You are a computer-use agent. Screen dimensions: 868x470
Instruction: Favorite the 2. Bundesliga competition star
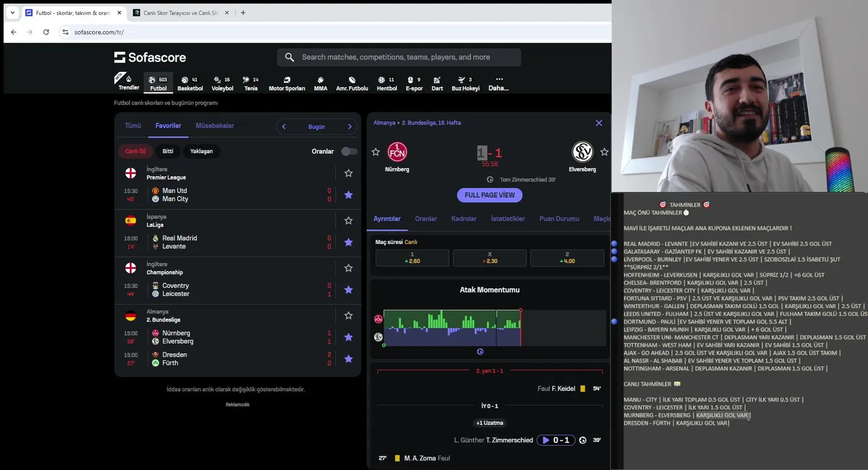coord(348,315)
